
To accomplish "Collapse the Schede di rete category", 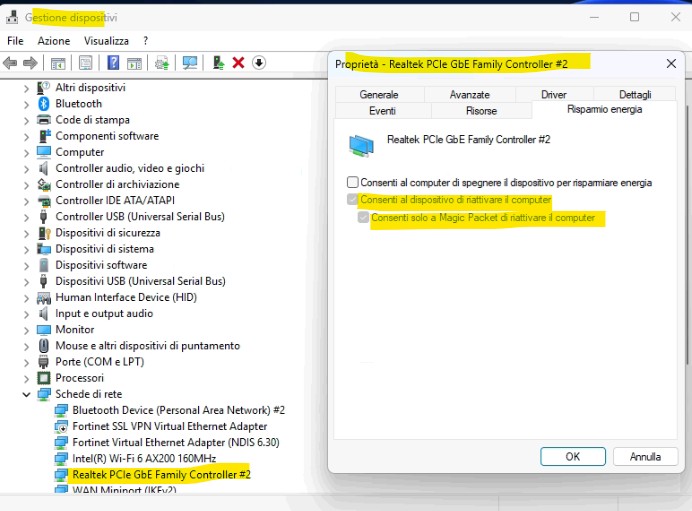I will point(27,394).
